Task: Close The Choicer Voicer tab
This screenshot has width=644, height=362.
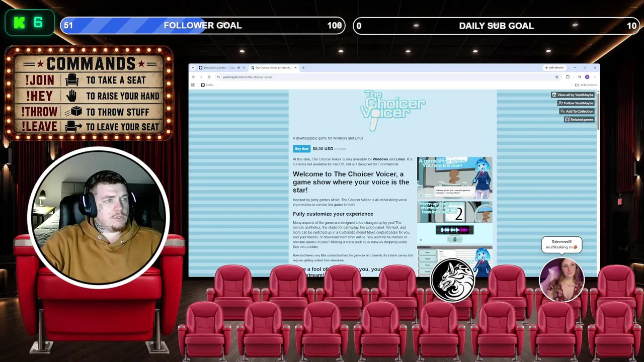Action: point(296,67)
